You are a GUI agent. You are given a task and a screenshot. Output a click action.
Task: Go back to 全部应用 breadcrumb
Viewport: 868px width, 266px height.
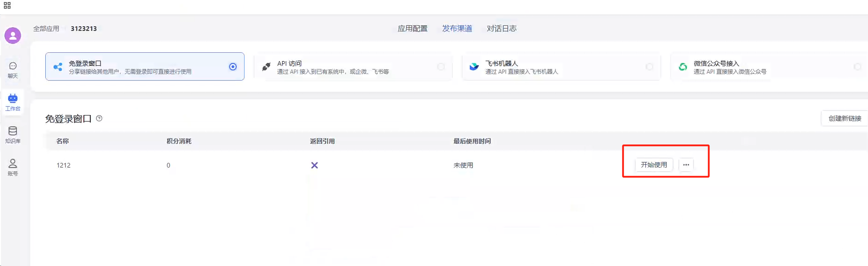[46, 29]
